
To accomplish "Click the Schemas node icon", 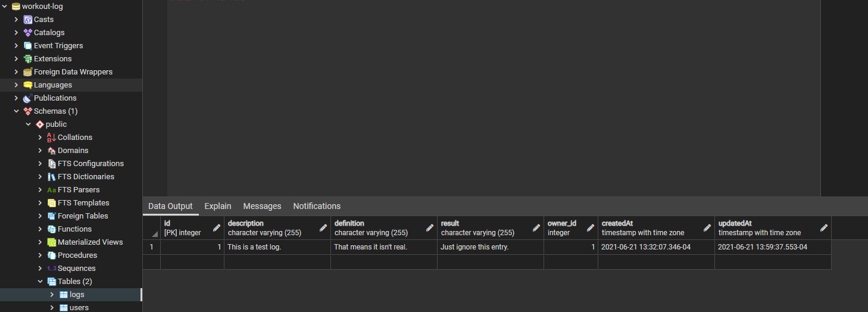I will 27,111.
